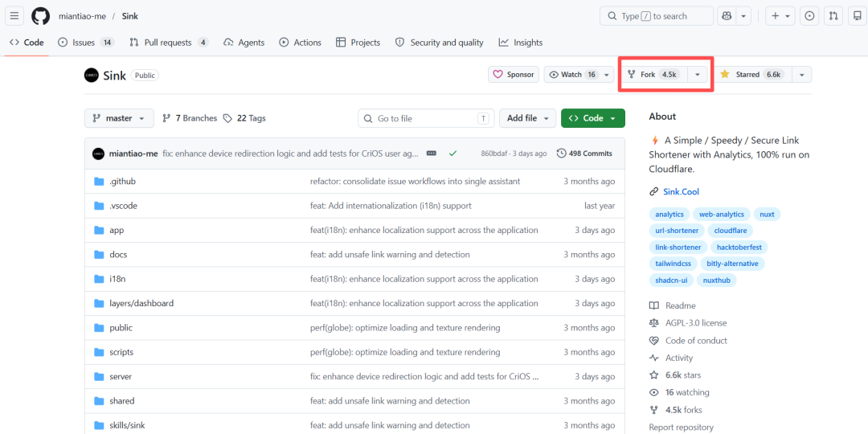The width and height of the screenshot is (868, 434).
Task: Open the Copilot chat icon
Action: point(725,16)
